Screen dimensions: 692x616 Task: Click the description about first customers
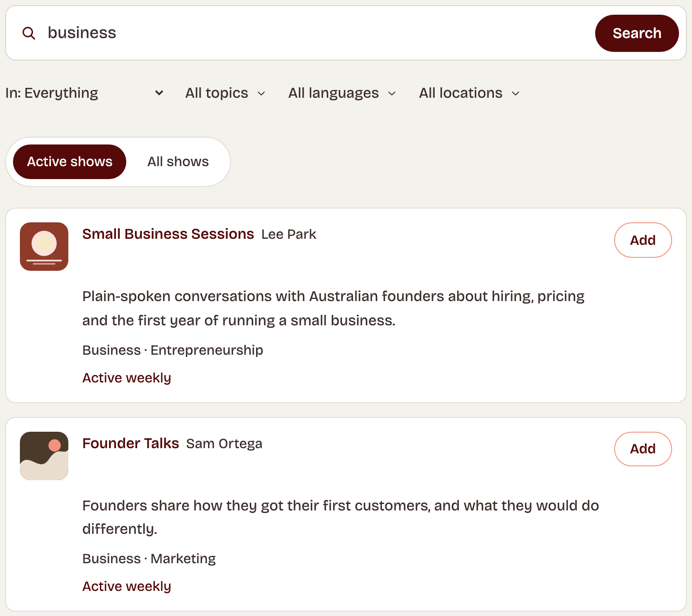coord(340,517)
